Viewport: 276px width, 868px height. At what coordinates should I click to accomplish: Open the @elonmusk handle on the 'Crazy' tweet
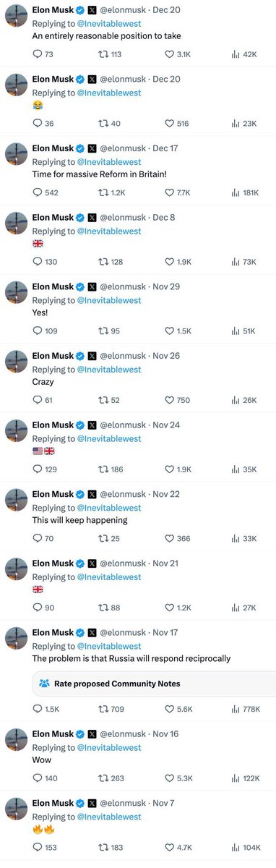(x=122, y=356)
